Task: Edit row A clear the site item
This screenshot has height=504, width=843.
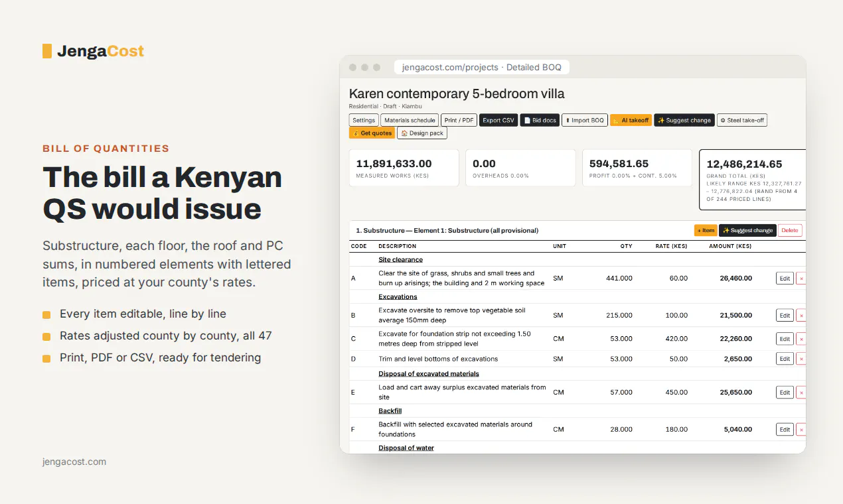Action: (785, 279)
